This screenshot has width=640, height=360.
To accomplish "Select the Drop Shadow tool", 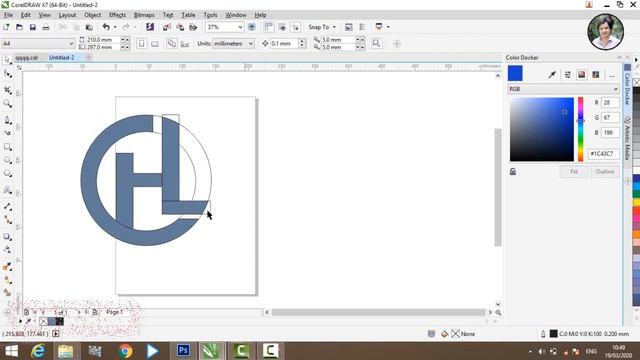I will (7, 236).
